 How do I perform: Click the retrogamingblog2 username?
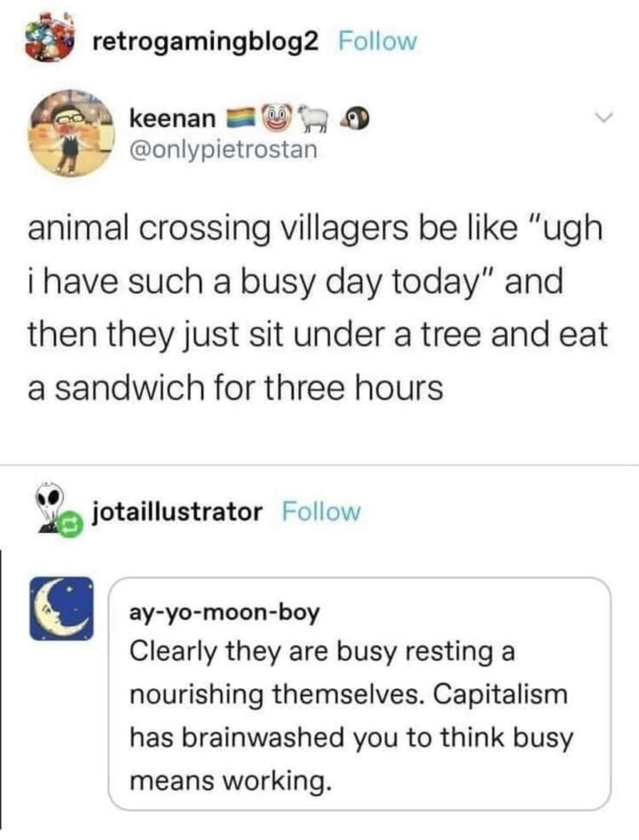[x=206, y=41]
